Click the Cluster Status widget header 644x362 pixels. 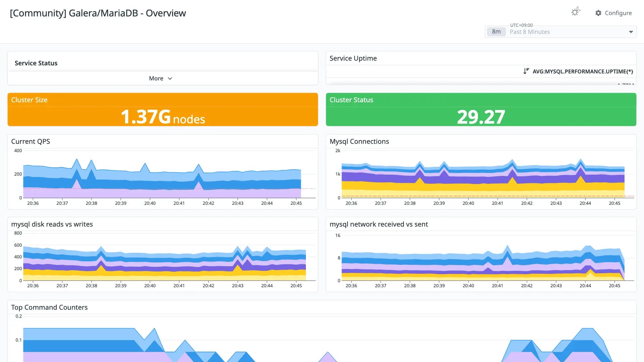351,100
